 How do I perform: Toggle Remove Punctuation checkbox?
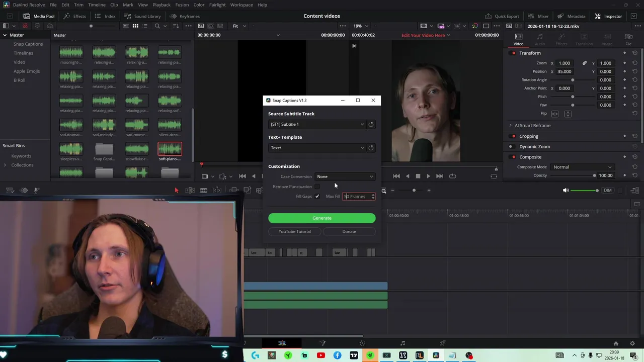[x=317, y=187]
